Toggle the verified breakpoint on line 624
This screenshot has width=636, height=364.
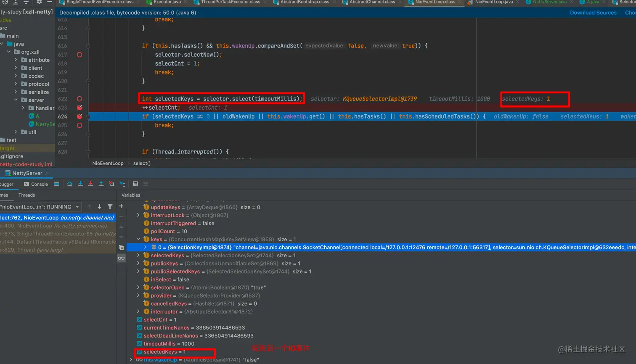tap(79, 116)
